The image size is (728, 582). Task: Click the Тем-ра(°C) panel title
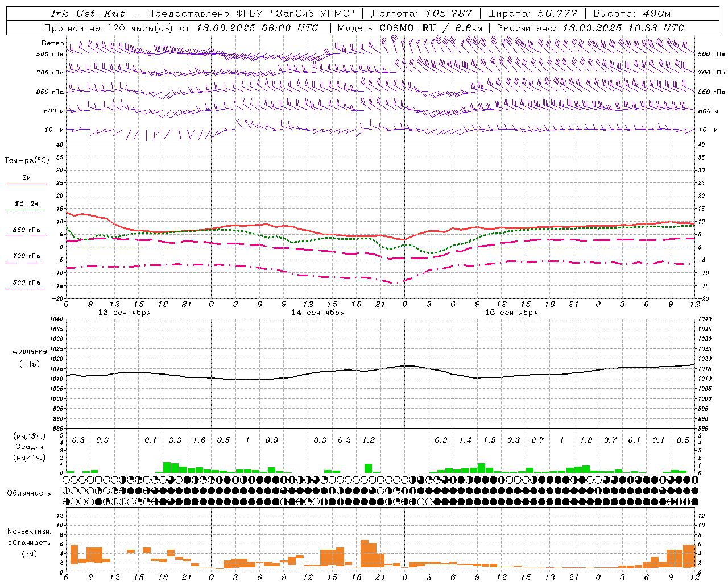27,161
